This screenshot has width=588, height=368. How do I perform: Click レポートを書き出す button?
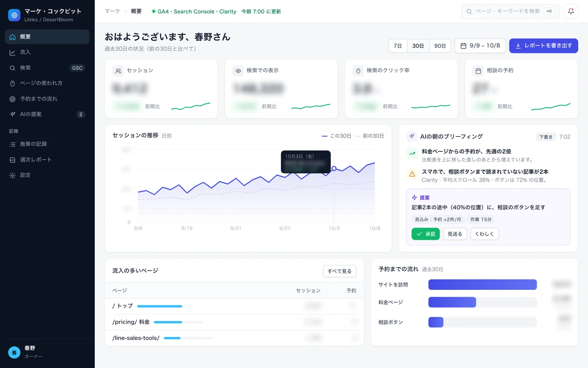pos(543,46)
